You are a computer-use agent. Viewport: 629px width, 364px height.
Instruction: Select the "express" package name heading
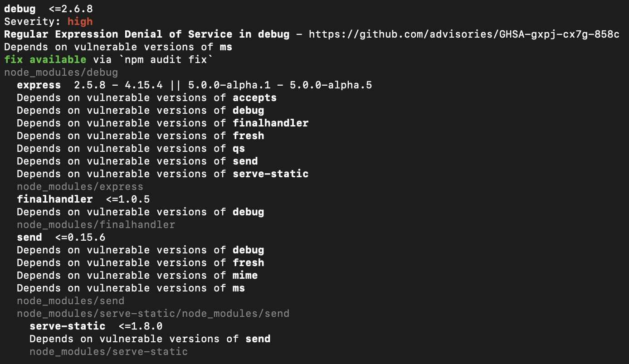[39, 85]
